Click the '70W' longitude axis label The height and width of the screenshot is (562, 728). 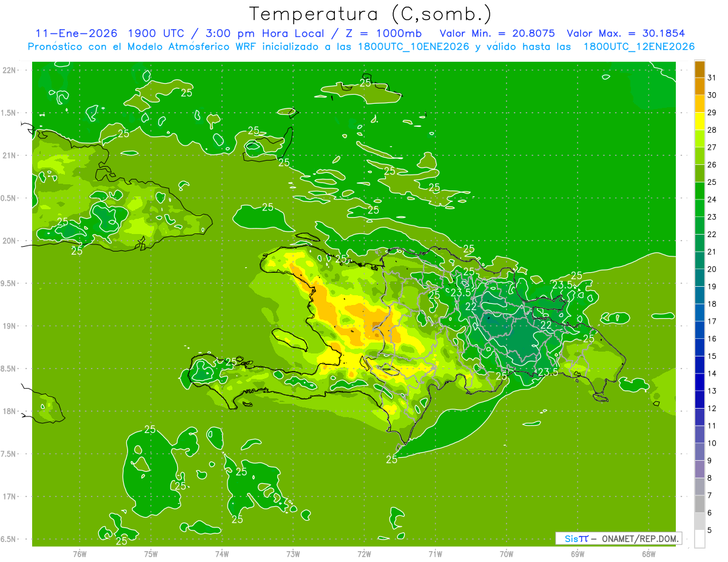pyautogui.click(x=507, y=554)
